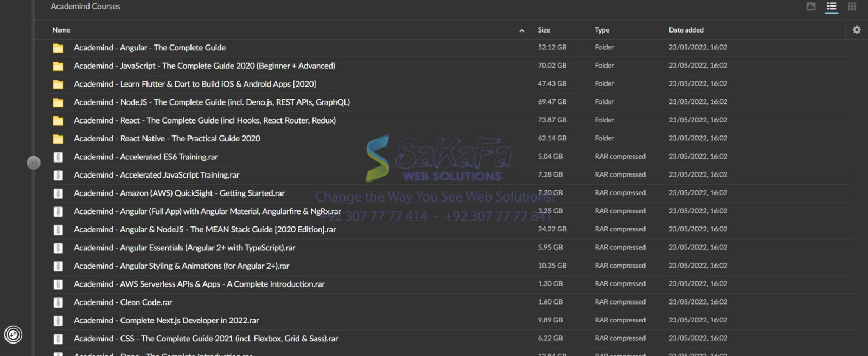Image resolution: width=868 pixels, height=356 pixels.
Task: Select 'Accelerated ES6 Training.rar' file name
Action: coord(146,157)
